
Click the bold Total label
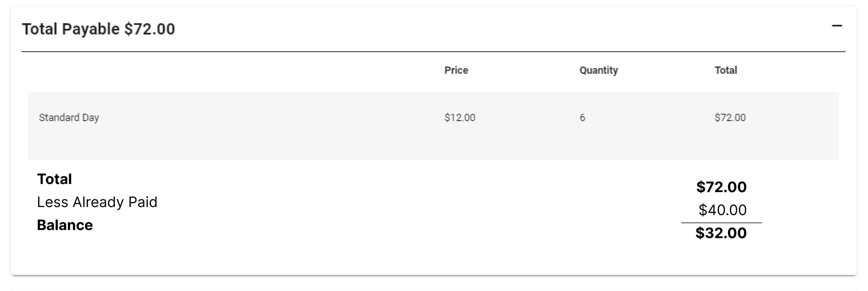click(x=54, y=179)
